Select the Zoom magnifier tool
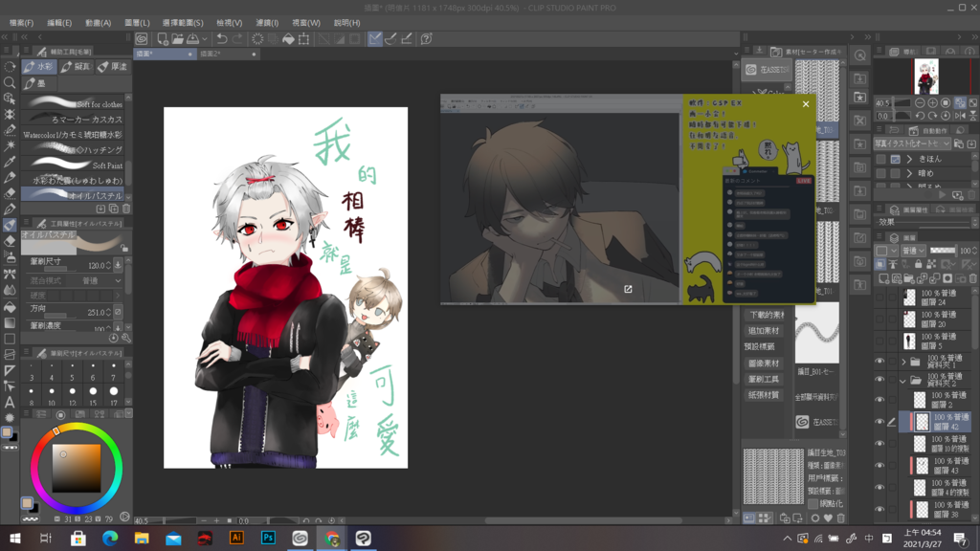The image size is (980, 551). (x=10, y=82)
